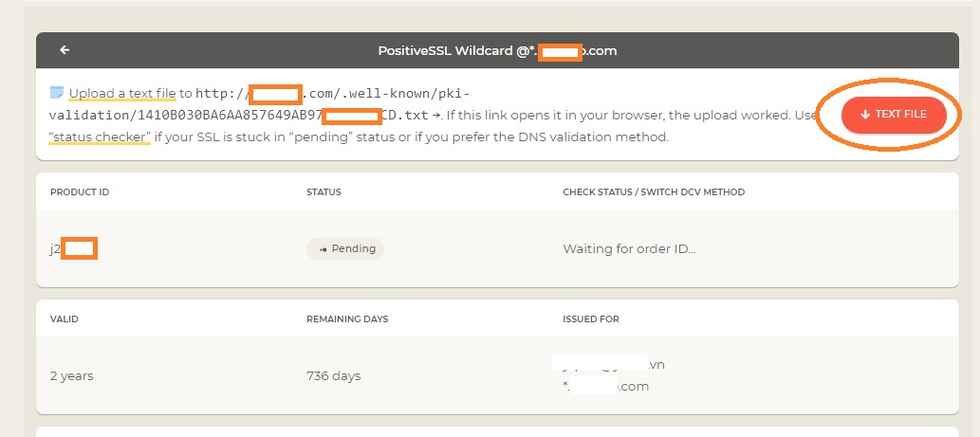Click the "2 years" validity value
Image resolution: width=980 pixels, height=437 pixels.
click(x=71, y=375)
